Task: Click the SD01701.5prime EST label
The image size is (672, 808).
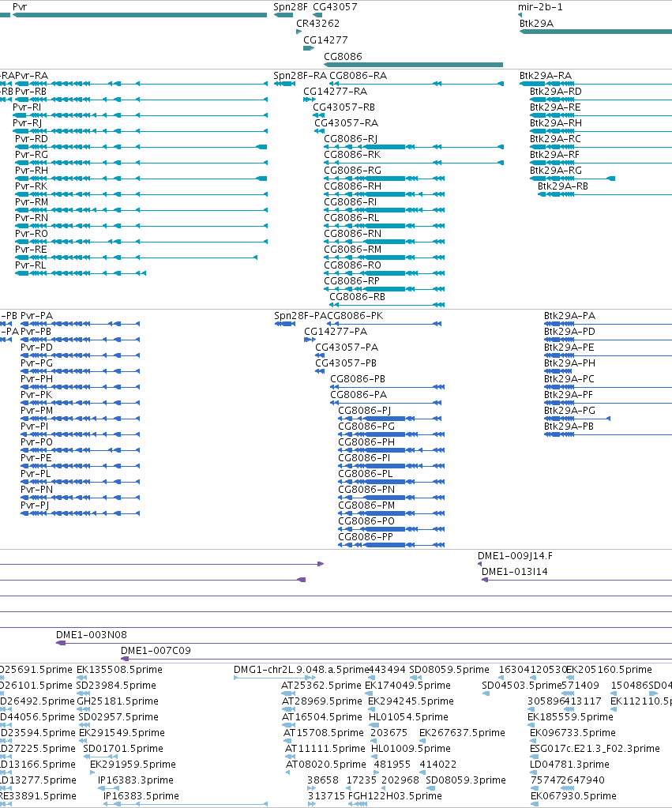Action: pyautogui.click(x=123, y=749)
